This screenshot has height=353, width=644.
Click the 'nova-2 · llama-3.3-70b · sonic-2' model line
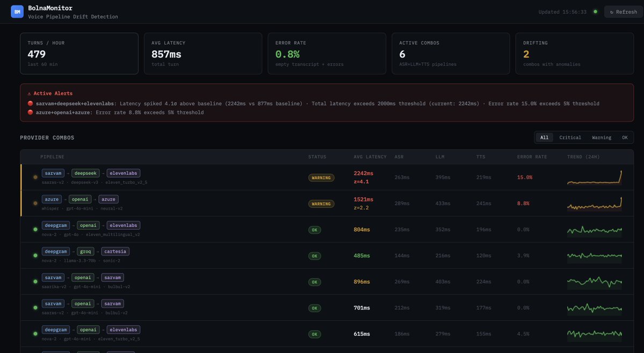coord(81,261)
